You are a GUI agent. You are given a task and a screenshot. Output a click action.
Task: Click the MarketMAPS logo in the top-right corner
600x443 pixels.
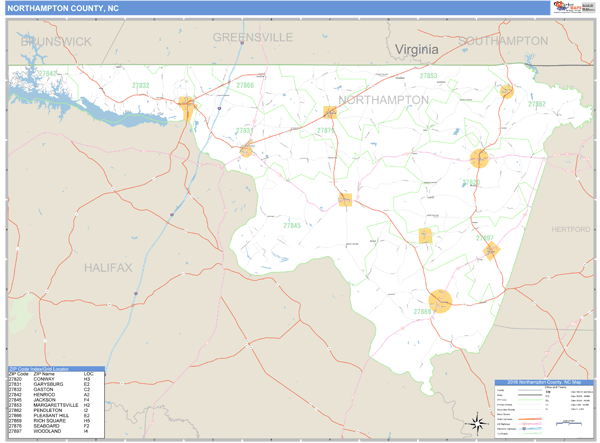point(565,7)
